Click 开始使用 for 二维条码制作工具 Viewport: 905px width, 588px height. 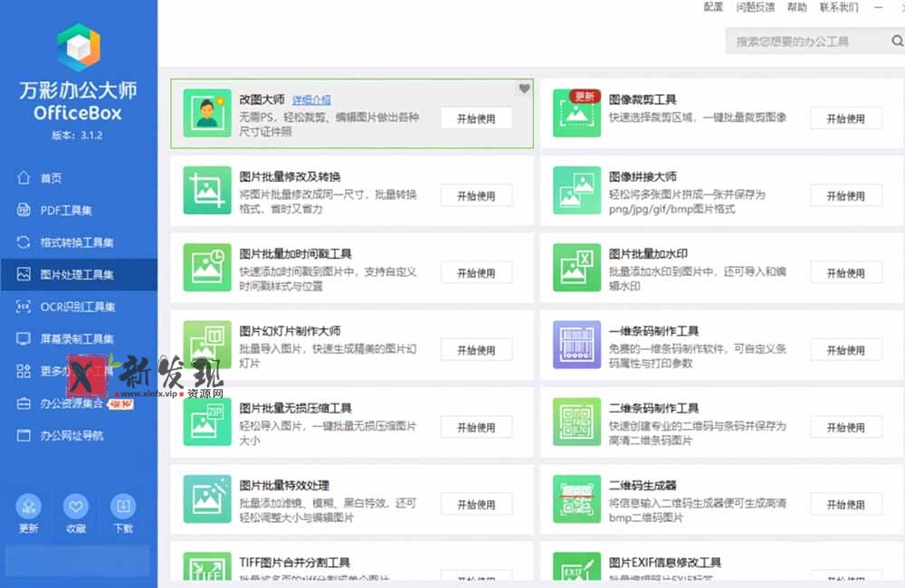[x=845, y=428]
